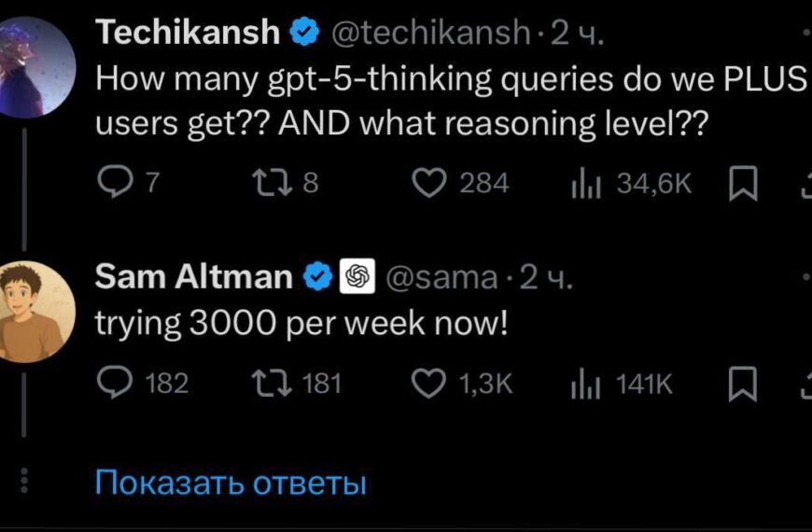
Task: Click Sam Altman's verified checkmark badge
Action: pyautogui.click(x=318, y=277)
